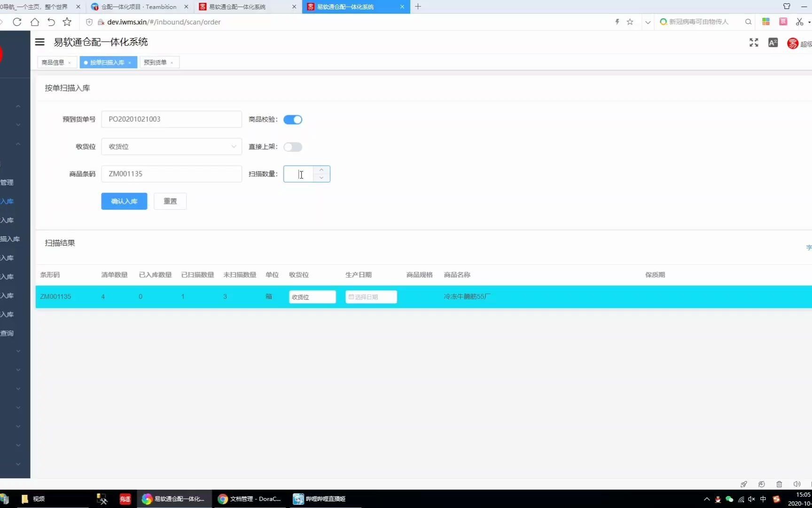Viewport: 812px width, 508px height.
Task: Enter fullscreen using the expand arrows icon
Action: coord(754,43)
